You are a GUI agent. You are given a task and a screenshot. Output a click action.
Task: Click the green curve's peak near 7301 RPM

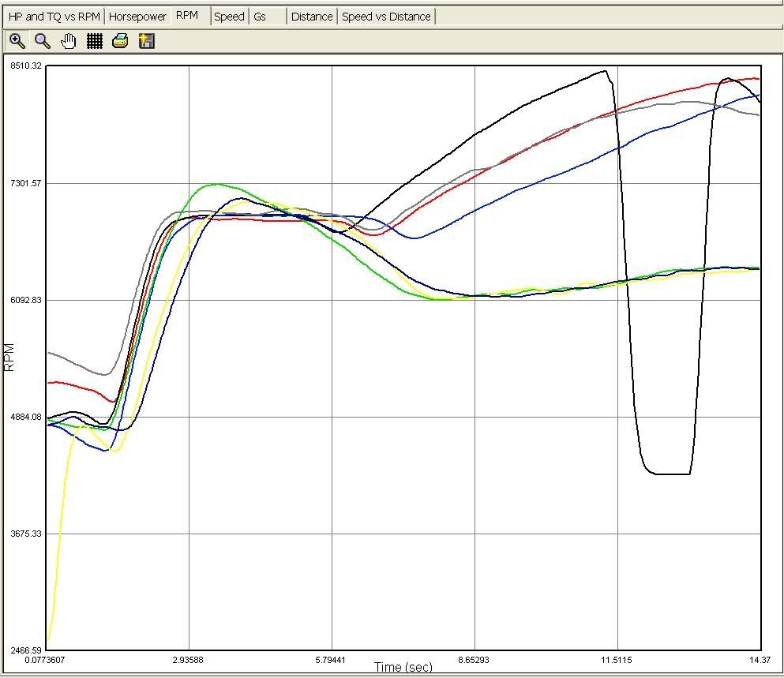[216, 184]
